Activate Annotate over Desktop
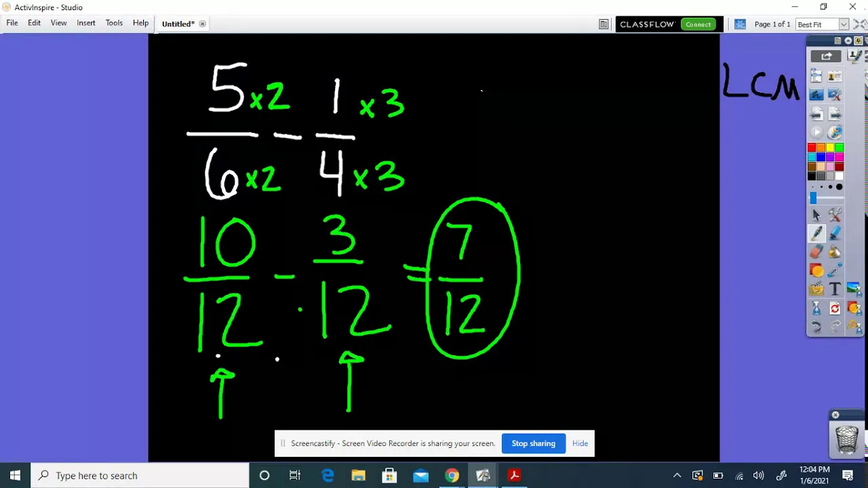The width and height of the screenshot is (868, 488). 816,95
